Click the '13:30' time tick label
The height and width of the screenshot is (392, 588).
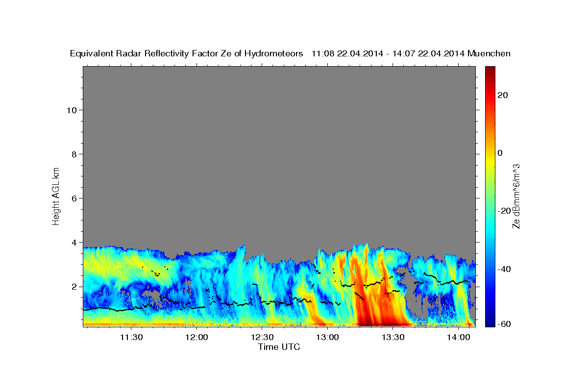tap(393, 337)
